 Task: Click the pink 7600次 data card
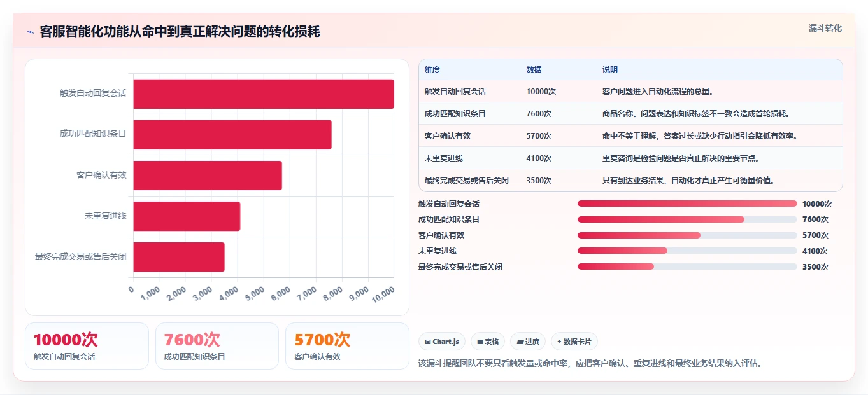pos(217,346)
